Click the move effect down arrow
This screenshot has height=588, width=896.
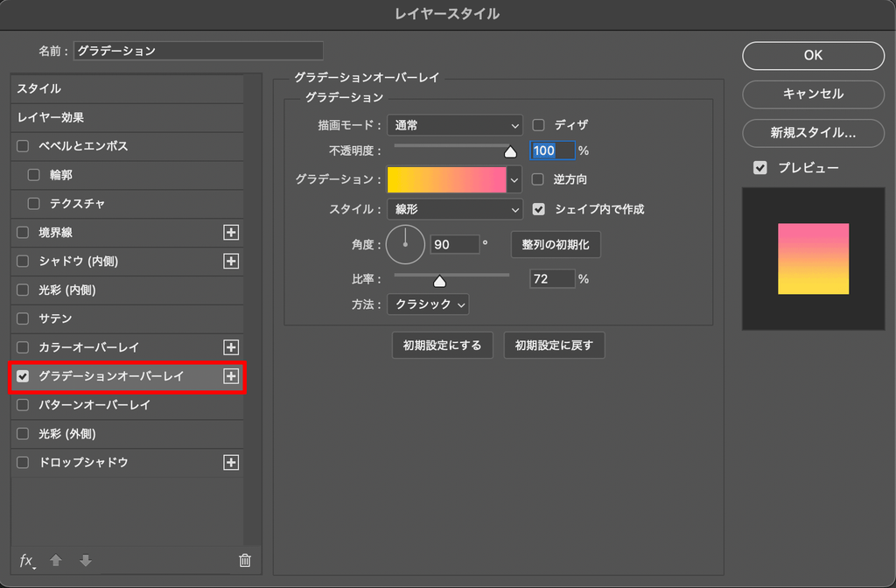[86, 561]
